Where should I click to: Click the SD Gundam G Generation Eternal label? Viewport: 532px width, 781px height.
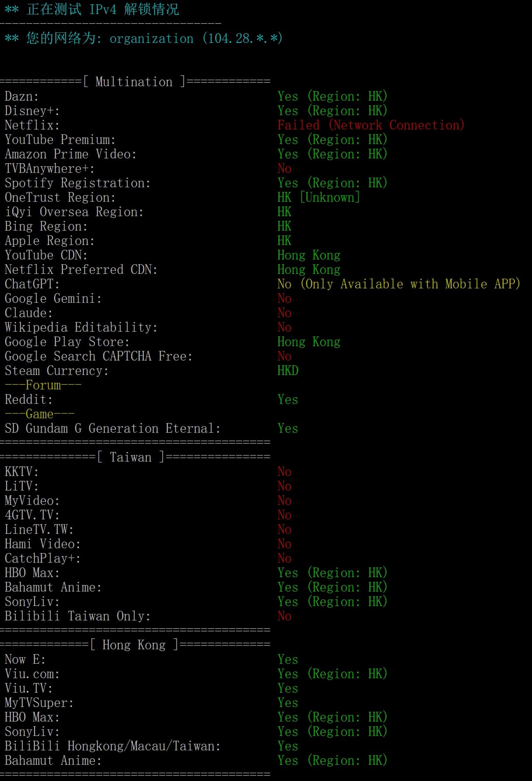click(x=112, y=428)
